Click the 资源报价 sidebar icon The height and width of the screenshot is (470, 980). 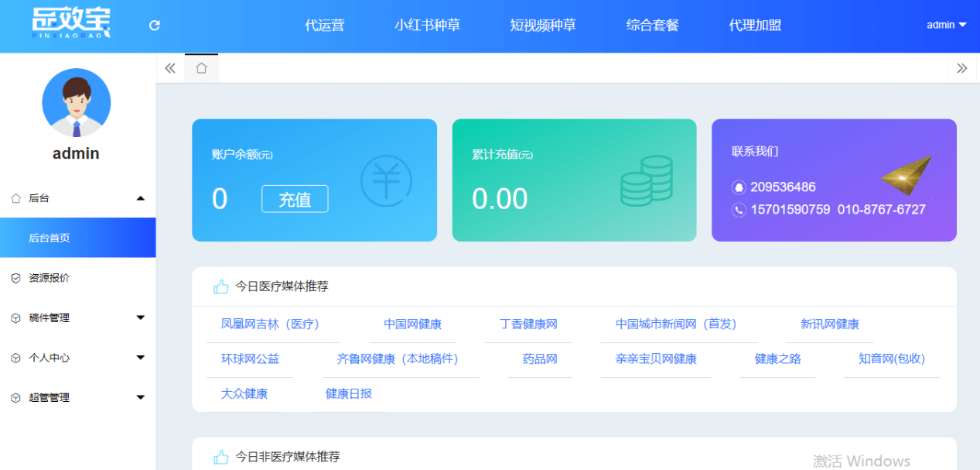click(14, 277)
